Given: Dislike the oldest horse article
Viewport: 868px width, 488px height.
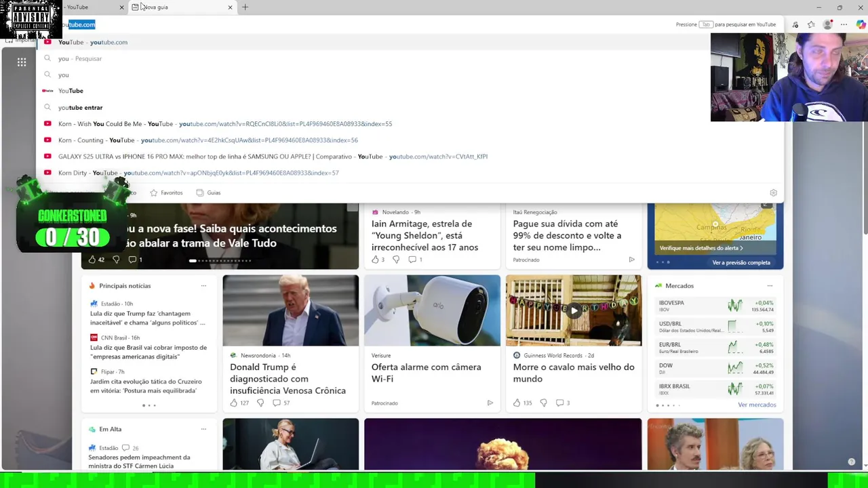Looking at the screenshot, I should point(543,403).
